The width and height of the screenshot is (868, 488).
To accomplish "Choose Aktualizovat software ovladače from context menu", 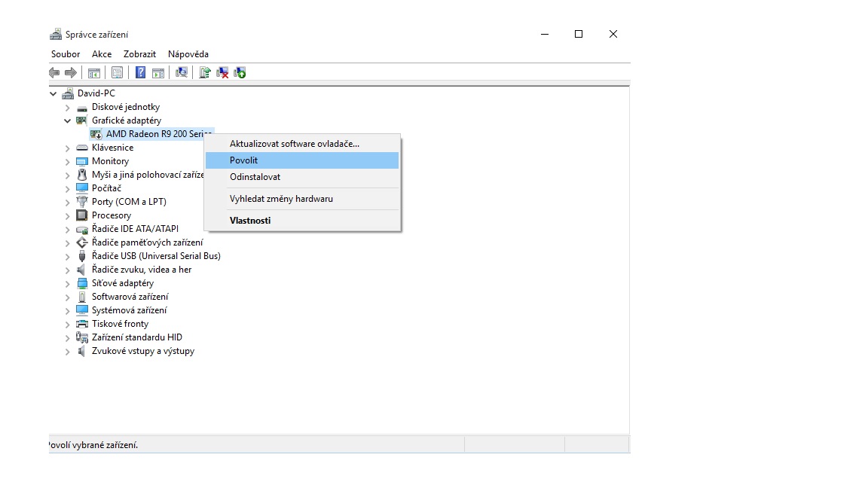I will coord(302,144).
